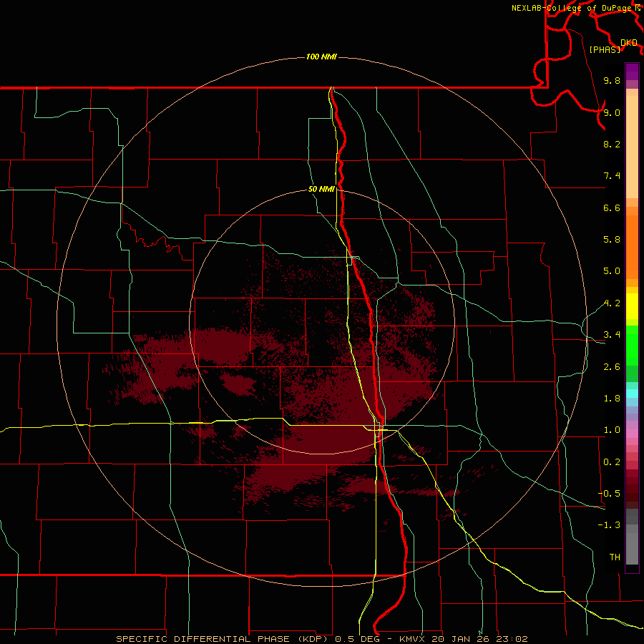Click the 1.8 value on the color scale
The image size is (644, 644).
pyautogui.click(x=612, y=399)
